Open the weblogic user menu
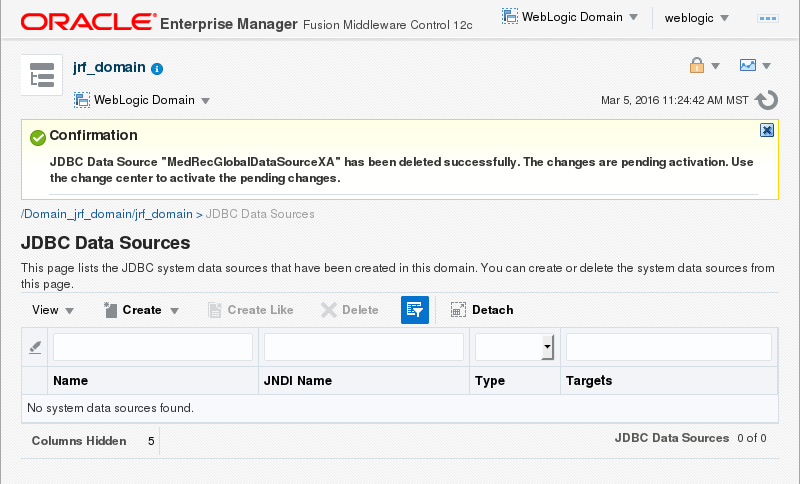This screenshot has height=484, width=800. coord(696,18)
